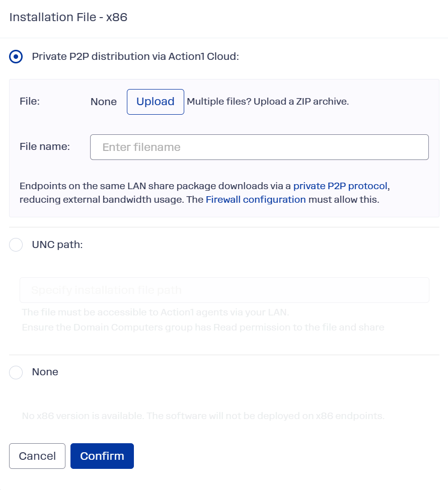Click the 'File:' label
Screen dimensions: 448x490
coord(30,101)
